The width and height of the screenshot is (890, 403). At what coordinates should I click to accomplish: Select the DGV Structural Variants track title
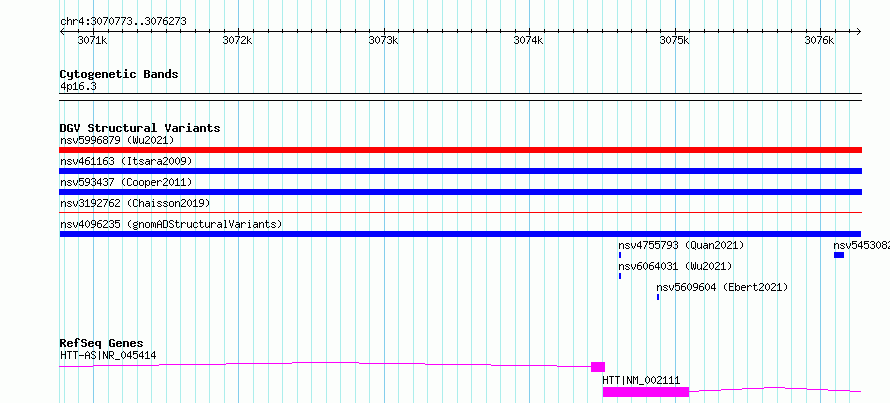coord(140,128)
